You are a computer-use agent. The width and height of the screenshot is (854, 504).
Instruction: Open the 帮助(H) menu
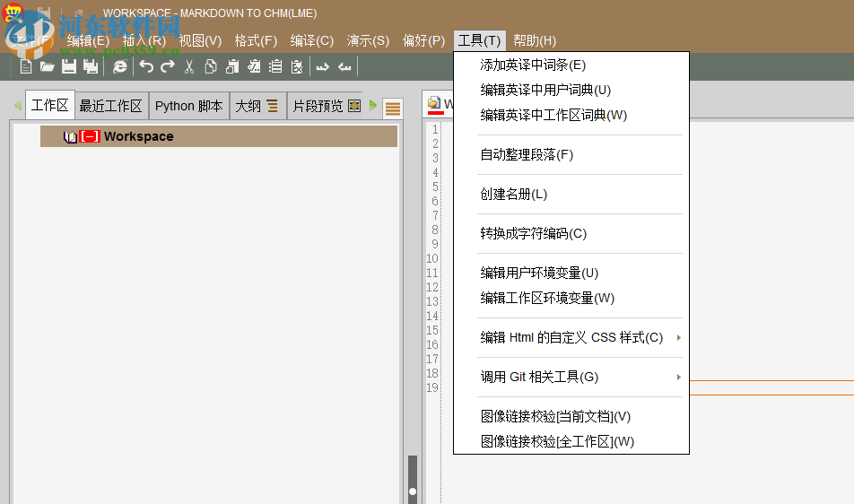coord(535,41)
